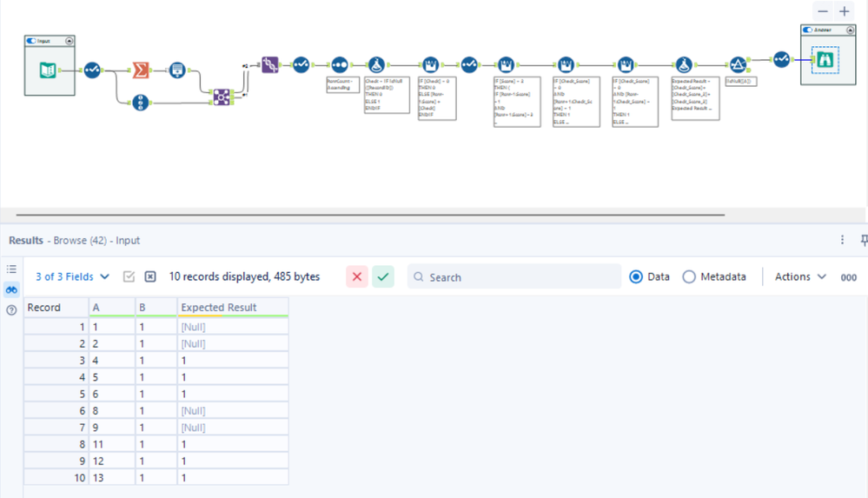The width and height of the screenshot is (868, 498).
Task: Click record number 5 row header
Action: coord(56,395)
